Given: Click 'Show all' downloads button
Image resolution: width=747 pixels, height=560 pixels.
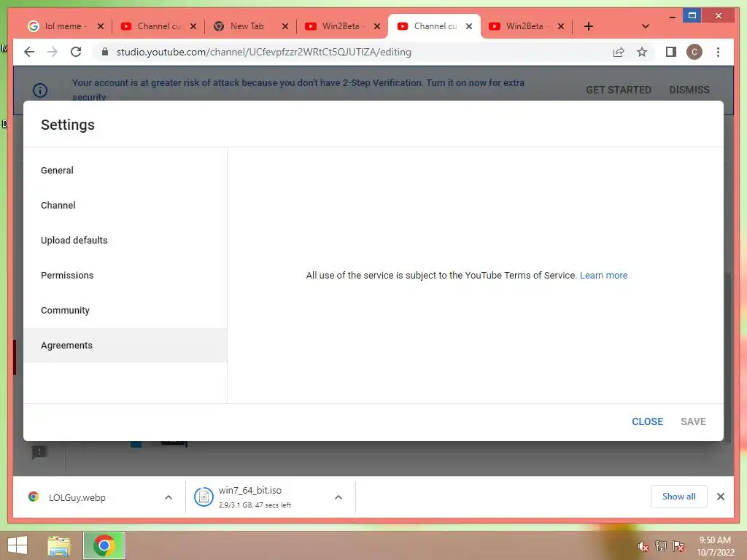Looking at the screenshot, I should 678,496.
